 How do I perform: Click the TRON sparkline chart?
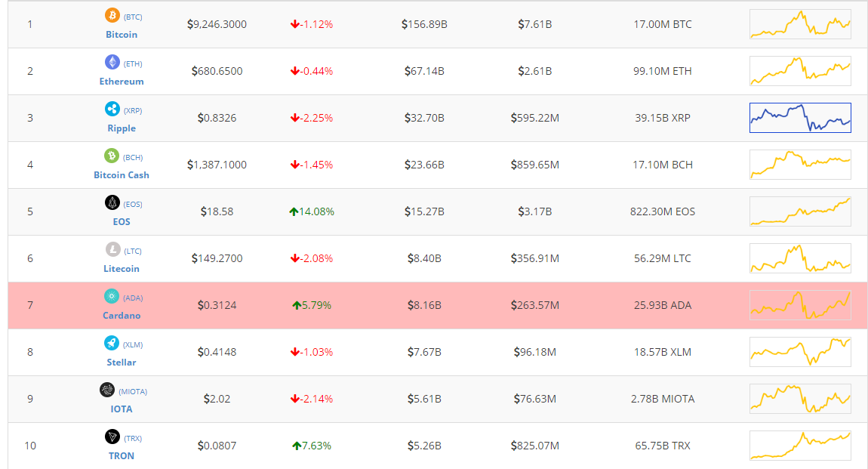tap(800, 446)
